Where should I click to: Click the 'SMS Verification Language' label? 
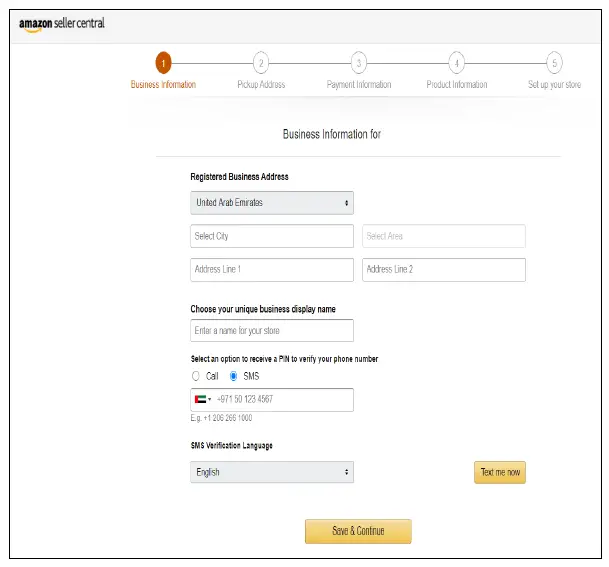(x=231, y=445)
